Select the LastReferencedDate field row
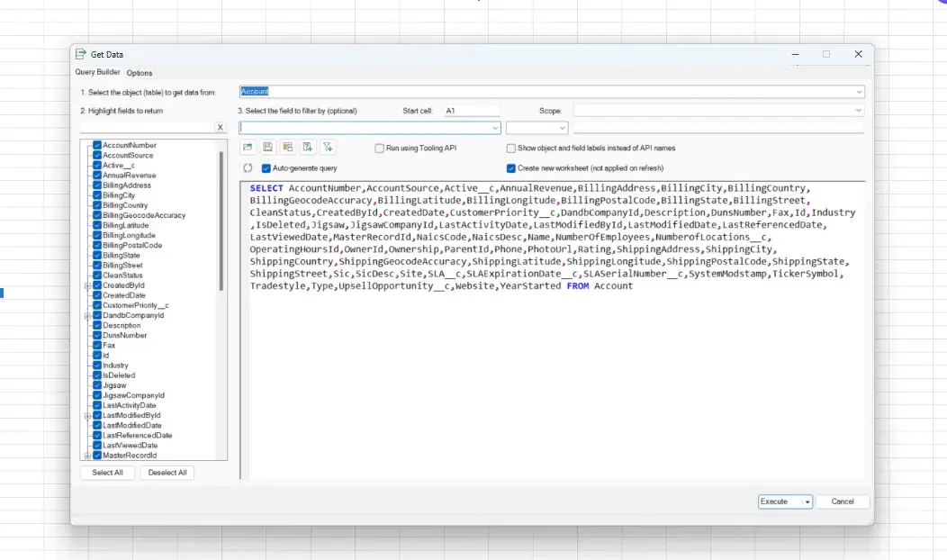 point(137,436)
